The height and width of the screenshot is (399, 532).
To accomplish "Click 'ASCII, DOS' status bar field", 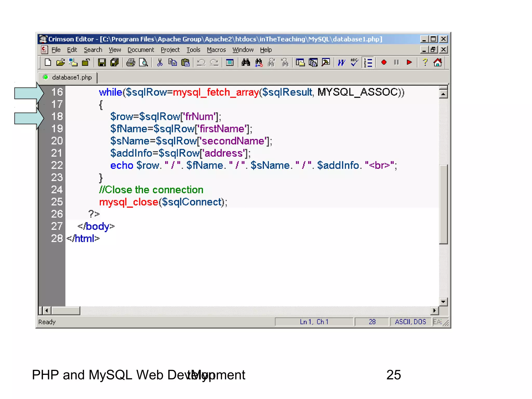I will 410,322.
